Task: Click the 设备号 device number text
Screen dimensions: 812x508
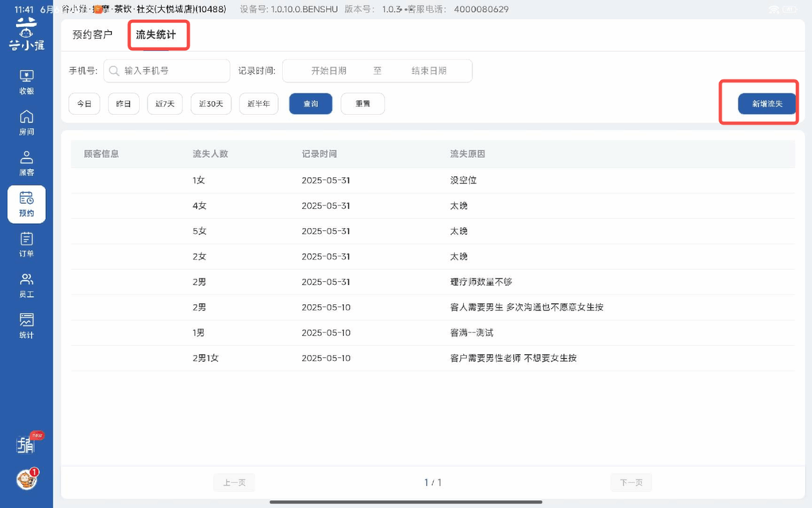Action: tap(289, 10)
